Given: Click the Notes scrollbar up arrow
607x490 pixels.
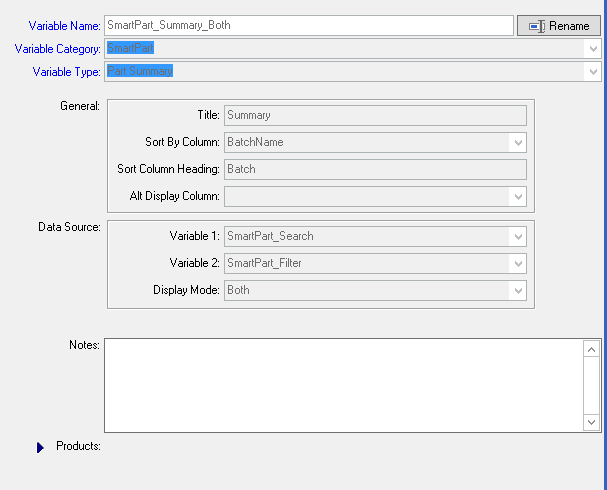Looking at the screenshot, I should pos(591,350).
